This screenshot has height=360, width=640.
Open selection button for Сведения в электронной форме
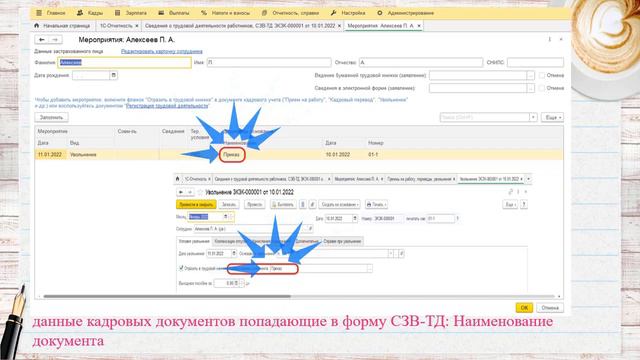click(530, 88)
